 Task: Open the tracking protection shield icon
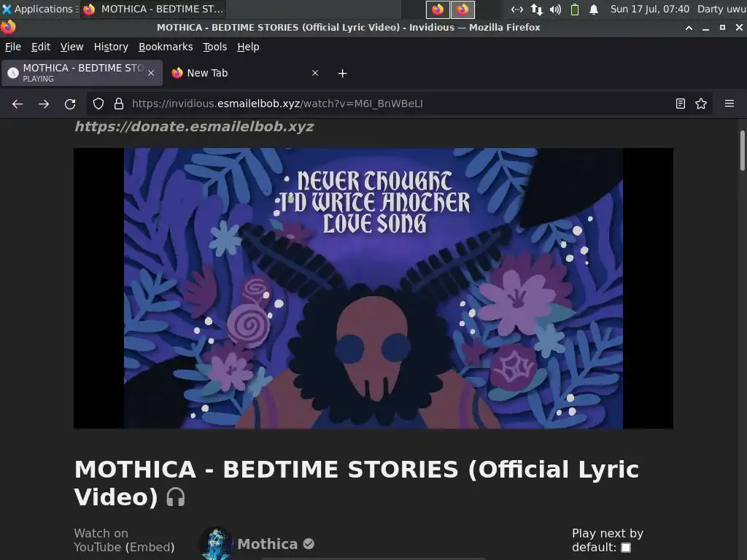coord(98,104)
